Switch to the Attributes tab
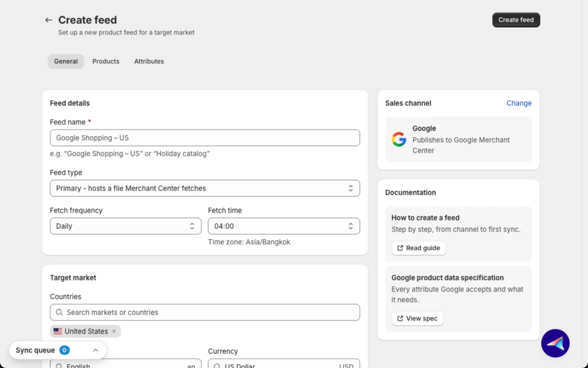This screenshot has width=588, height=368. 149,61
